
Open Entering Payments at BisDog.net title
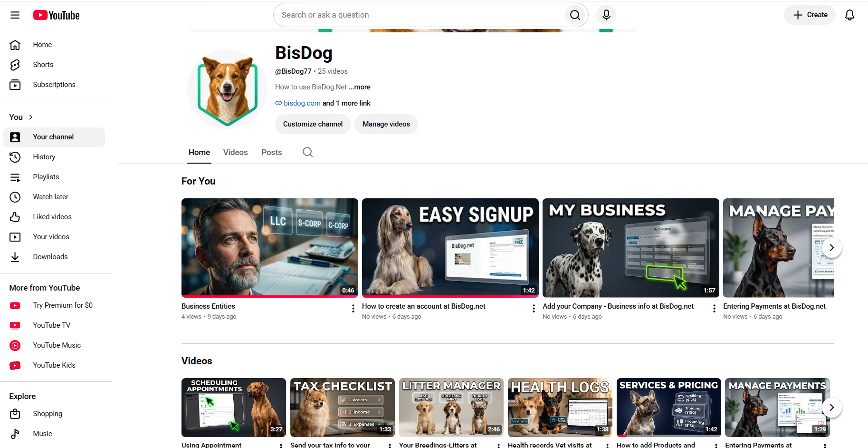pyautogui.click(x=774, y=306)
